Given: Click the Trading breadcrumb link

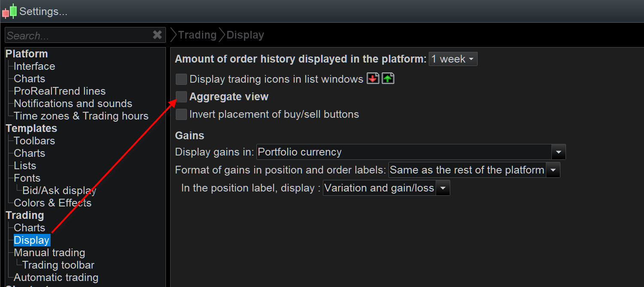Looking at the screenshot, I should (x=197, y=35).
